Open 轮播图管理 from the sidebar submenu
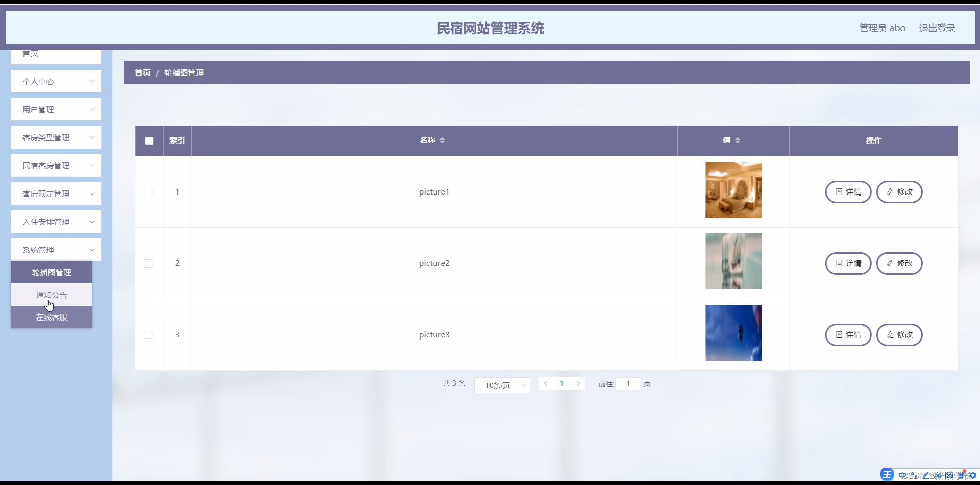 tap(51, 272)
